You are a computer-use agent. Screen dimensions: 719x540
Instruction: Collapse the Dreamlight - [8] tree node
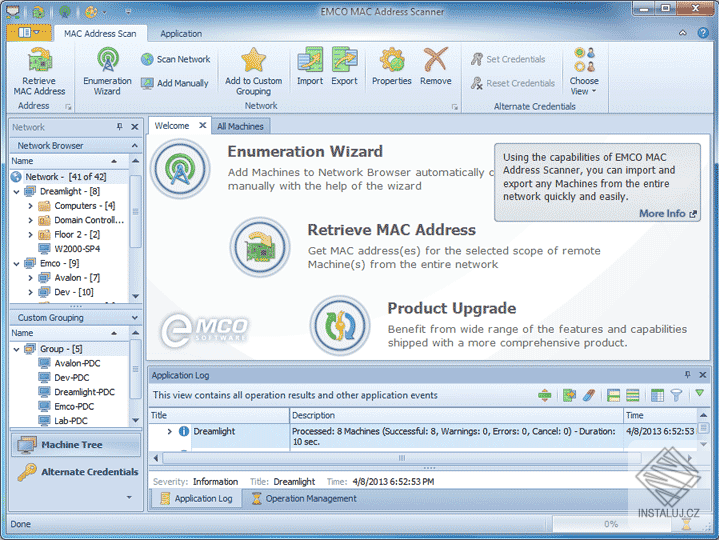[17, 192]
